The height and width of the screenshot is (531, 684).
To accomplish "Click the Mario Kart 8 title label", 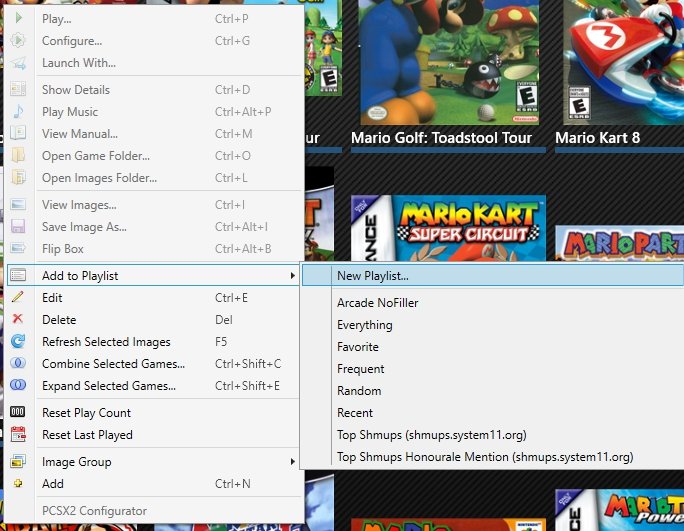I will (598, 138).
